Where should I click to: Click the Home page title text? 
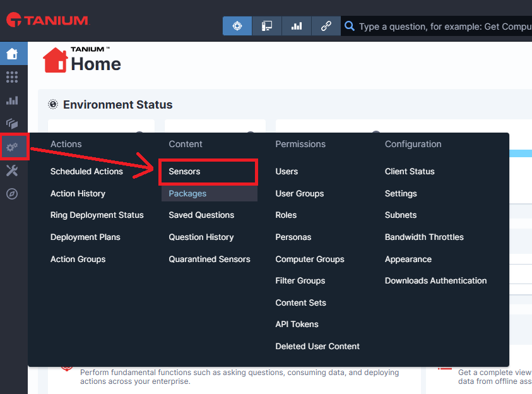96,64
